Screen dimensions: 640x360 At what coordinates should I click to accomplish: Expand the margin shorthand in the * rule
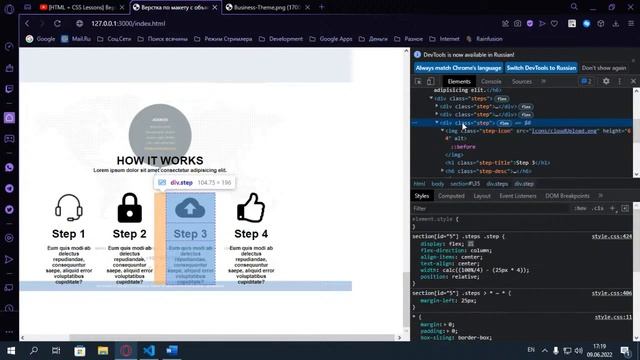pos(446,324)
